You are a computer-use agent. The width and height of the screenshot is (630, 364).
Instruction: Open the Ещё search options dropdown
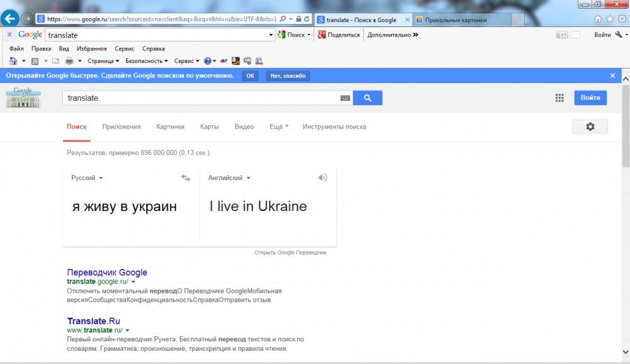click(278, 127)
